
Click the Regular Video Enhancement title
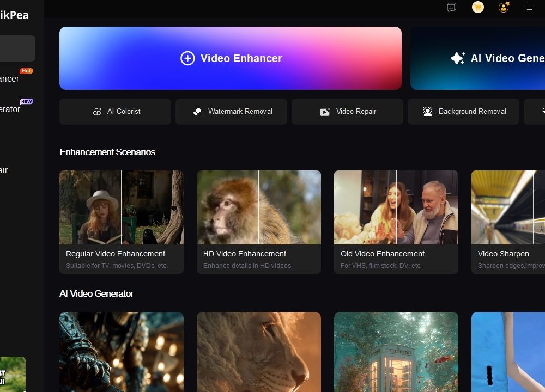(x=116, y=254)
